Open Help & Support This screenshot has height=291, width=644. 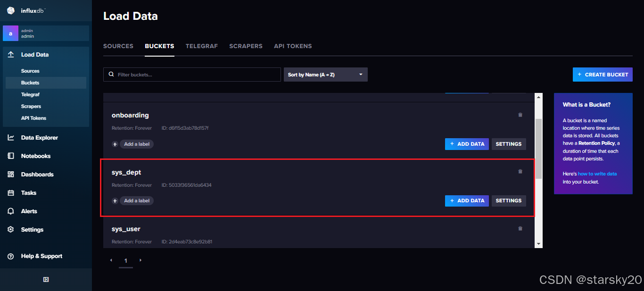coord(41,256)
